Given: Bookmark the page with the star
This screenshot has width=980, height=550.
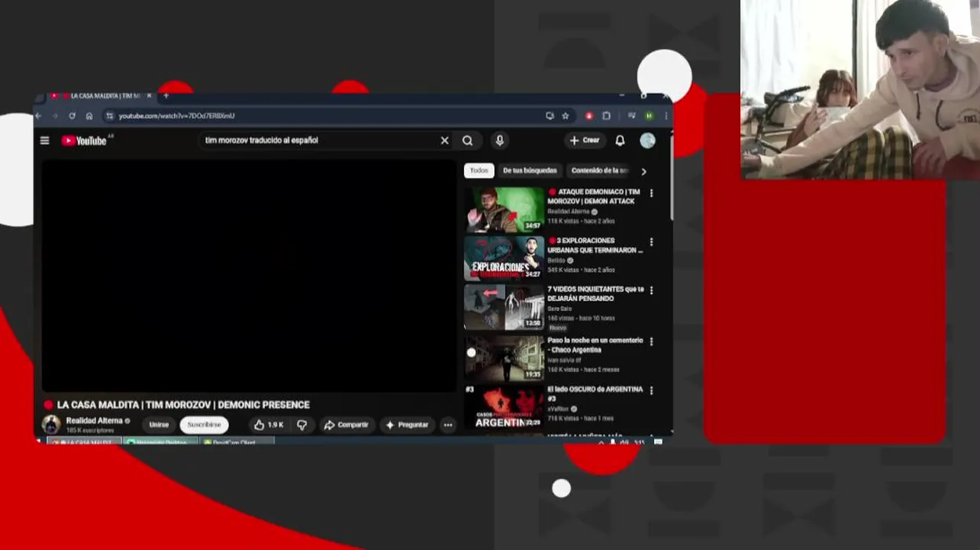Looking at the screenshot, I should [566, 116].
